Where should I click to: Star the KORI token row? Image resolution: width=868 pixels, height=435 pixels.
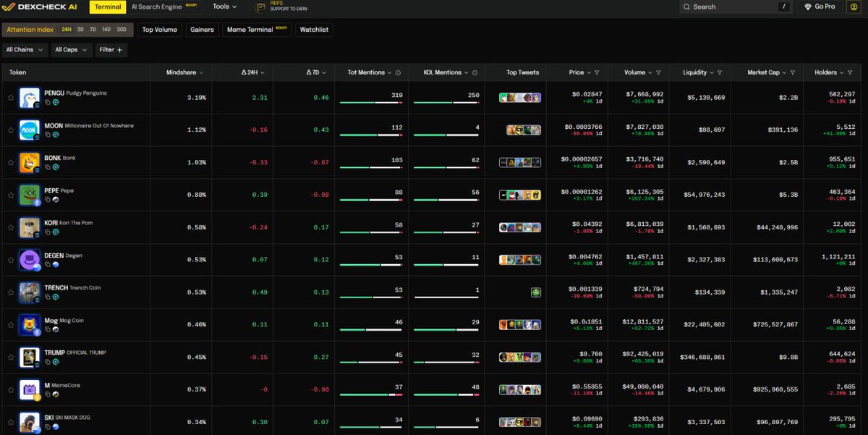(11, 227)
